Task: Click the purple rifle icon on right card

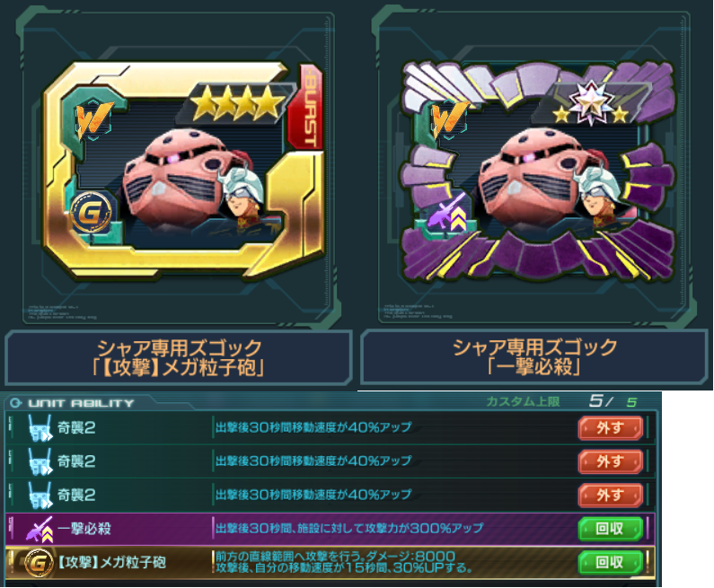Action: 445,211
